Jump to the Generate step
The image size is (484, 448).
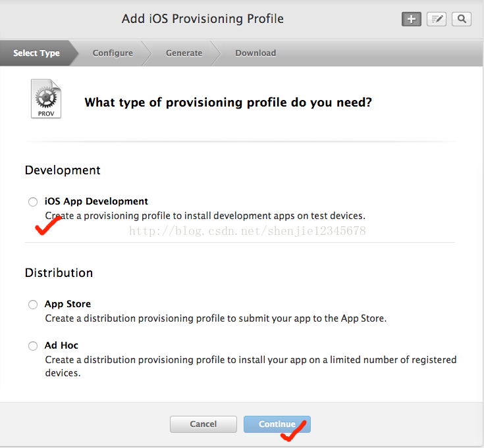pyautogui.click(x=184, y=53)
